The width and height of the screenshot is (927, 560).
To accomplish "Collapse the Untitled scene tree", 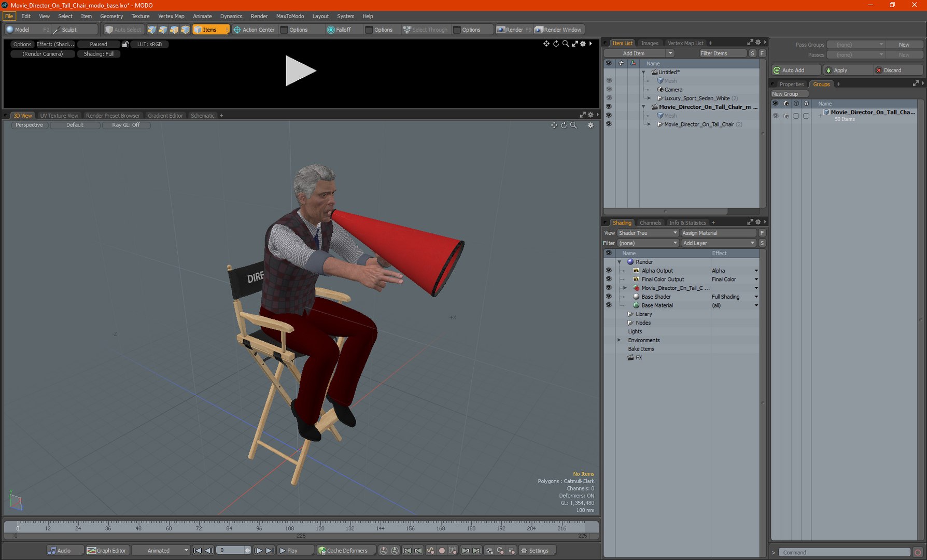I will click(643, 72).
